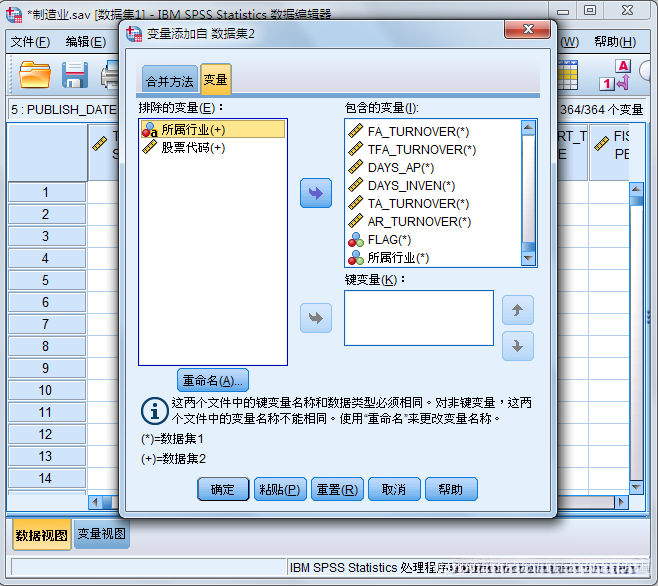The height and width of the screenshot is (586, 658).
Task: Click ruler icon beside 股票代码(+)
Action: pos(149,148)
